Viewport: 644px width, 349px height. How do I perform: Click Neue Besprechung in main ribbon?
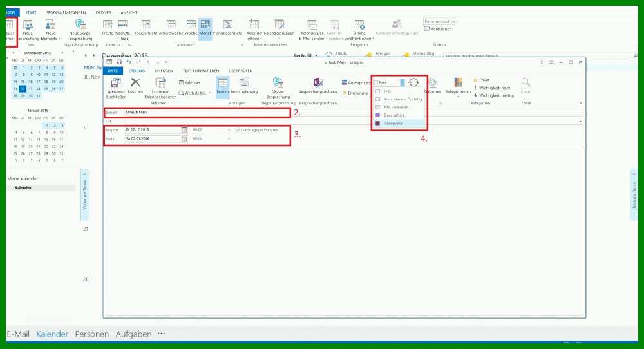click(28, 30)
